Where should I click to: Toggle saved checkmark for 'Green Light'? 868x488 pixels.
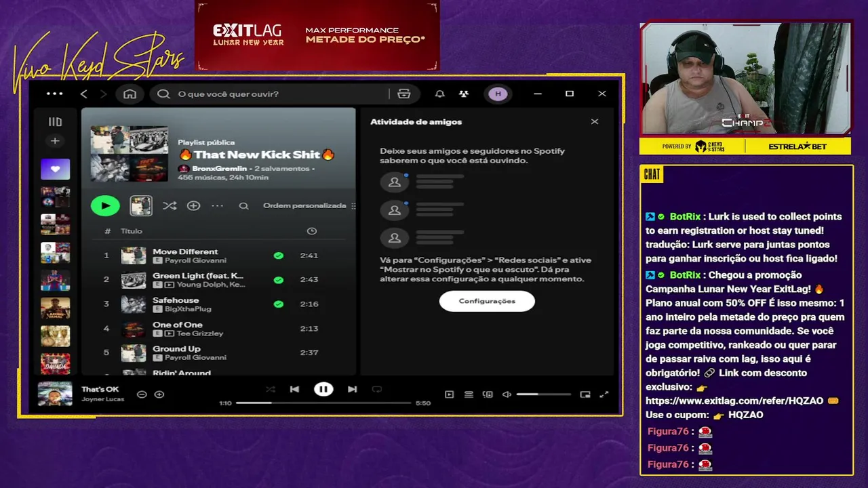278,280
